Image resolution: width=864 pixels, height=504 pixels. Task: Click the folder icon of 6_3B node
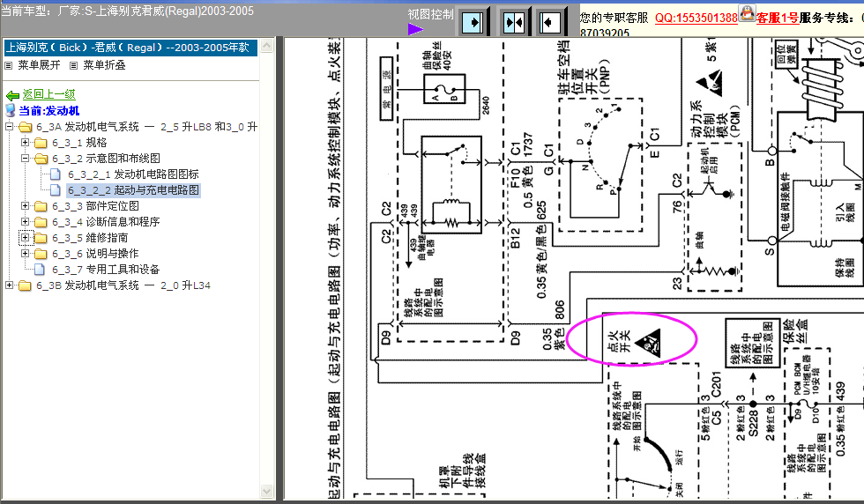tap(25, 285)
